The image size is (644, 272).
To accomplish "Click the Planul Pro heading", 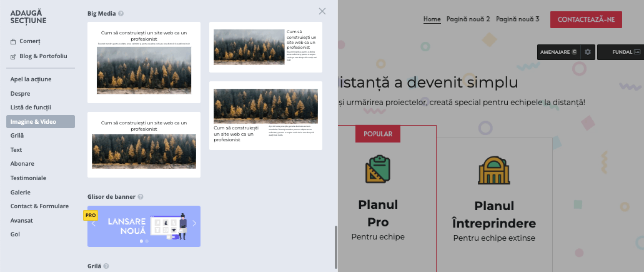I will [378, 213].
